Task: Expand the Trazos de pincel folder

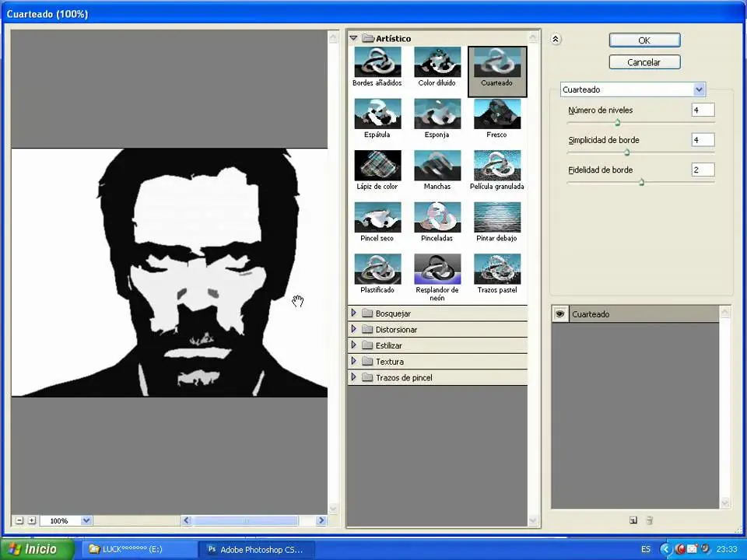Action: click(353, 377)
